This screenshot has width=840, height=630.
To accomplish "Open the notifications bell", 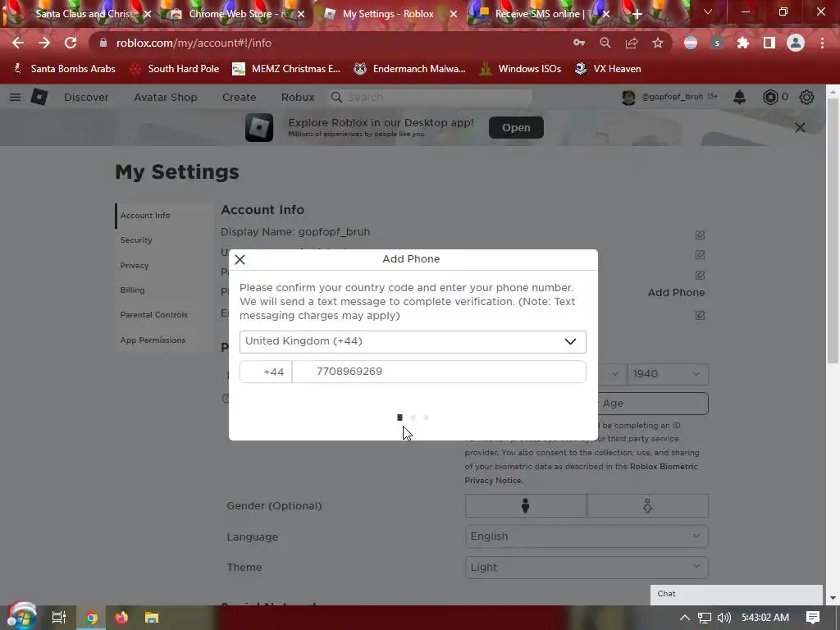I will point(739,97).
